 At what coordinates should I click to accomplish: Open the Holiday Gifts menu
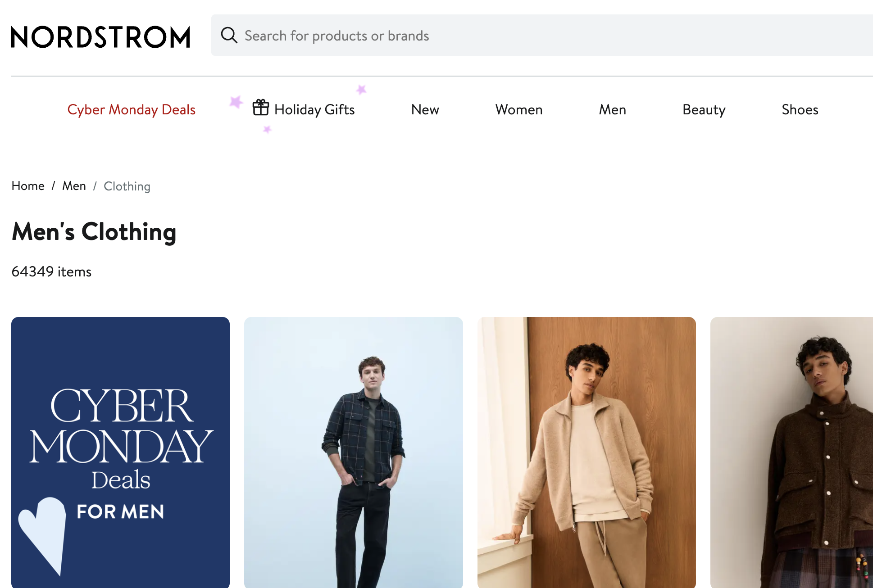tap(314, 109)
